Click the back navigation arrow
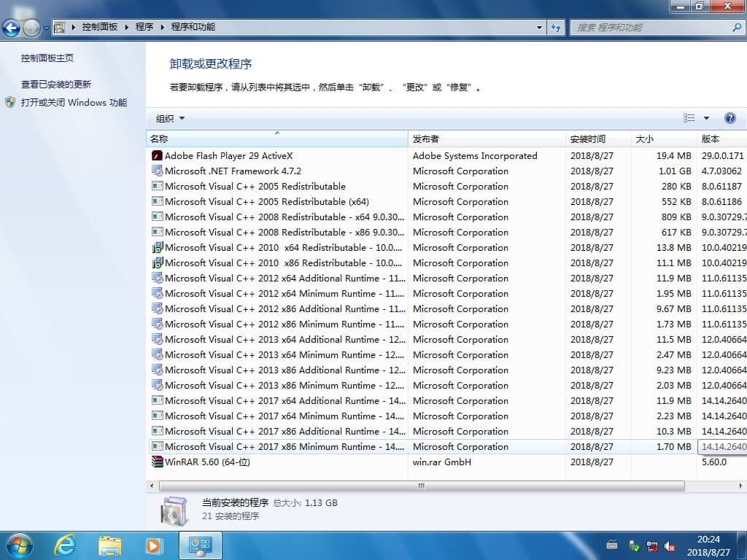This screenshot has width=747, height=560. [x=12, y=27]
